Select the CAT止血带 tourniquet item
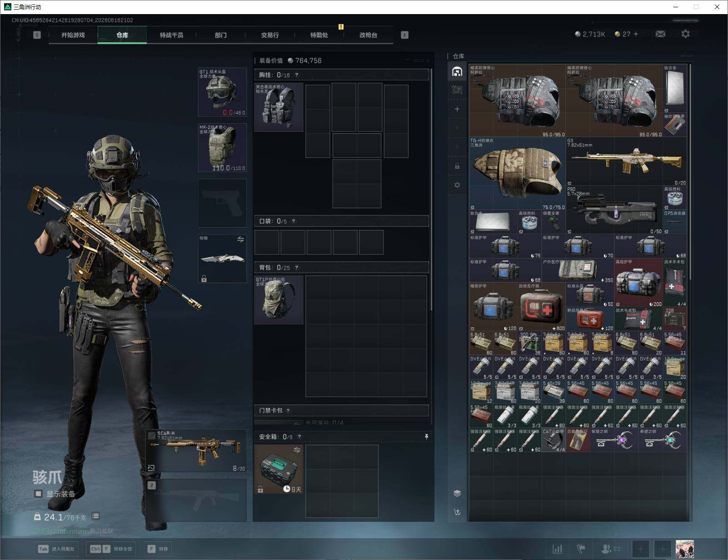Screen dimensions: 728x560 click(x=553, y=440)
